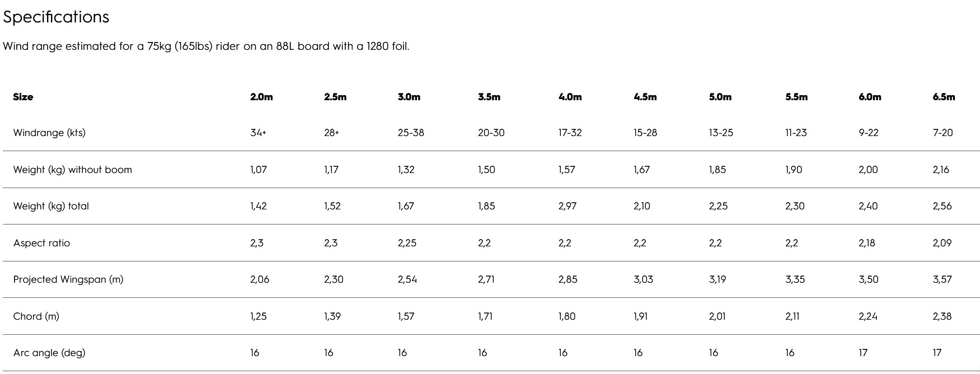Select the Arc angle (deg) row label

click(x=49, y=353)
